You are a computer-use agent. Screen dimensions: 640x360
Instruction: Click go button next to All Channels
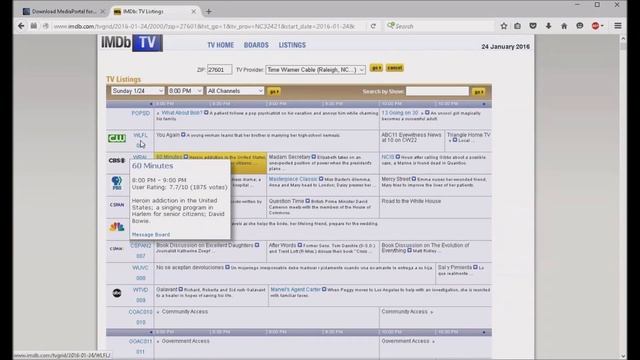click(x=274, y=91)
